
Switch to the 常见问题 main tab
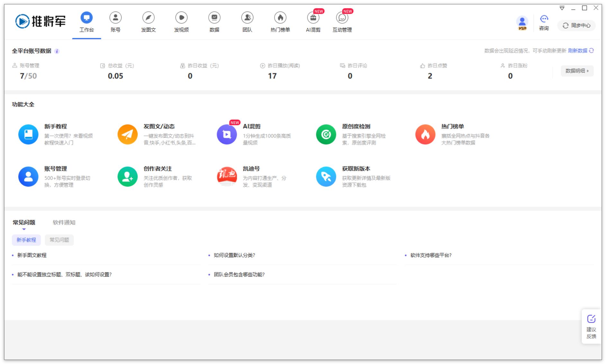(24, 222)
